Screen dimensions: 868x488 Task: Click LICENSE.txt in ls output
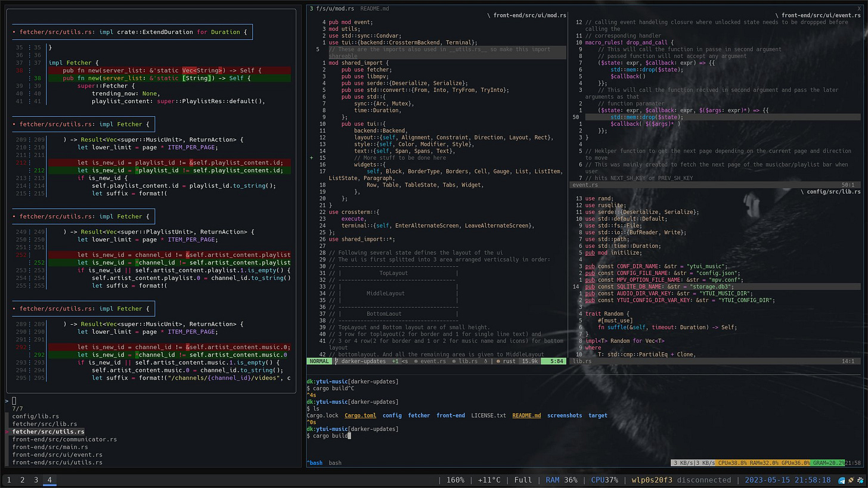(488, 415)
